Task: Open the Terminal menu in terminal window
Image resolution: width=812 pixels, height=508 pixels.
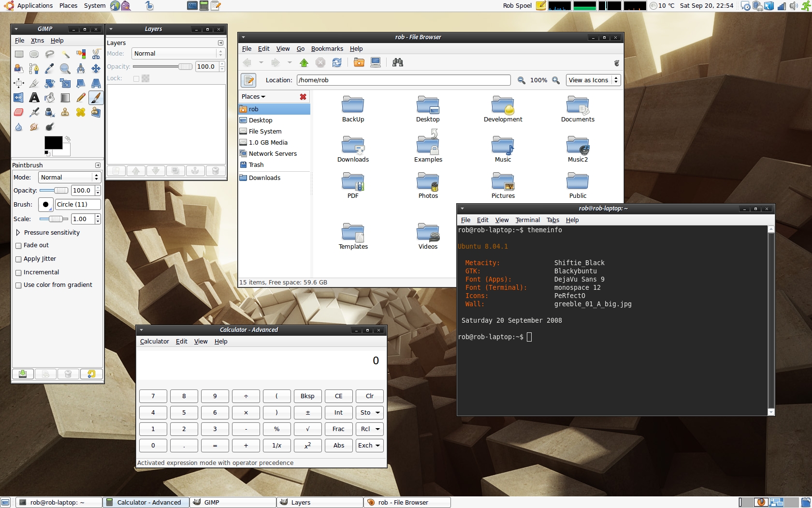Action: [x=527, y=220]
